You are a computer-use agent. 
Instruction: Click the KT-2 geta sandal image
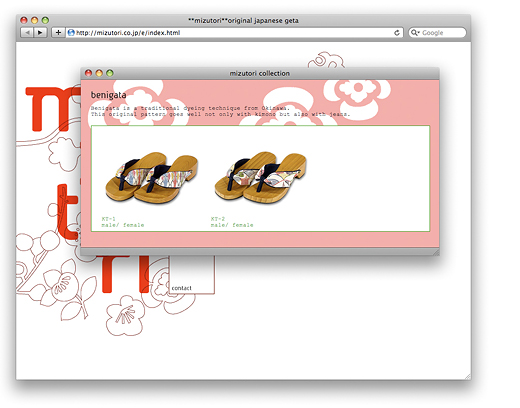click(x=261, y=177)
